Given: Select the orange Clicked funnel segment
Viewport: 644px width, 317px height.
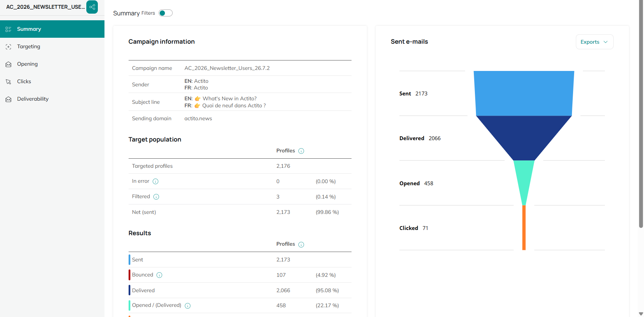Looking at the screenshot, I should pyautogui.click(x=524, y=228).
